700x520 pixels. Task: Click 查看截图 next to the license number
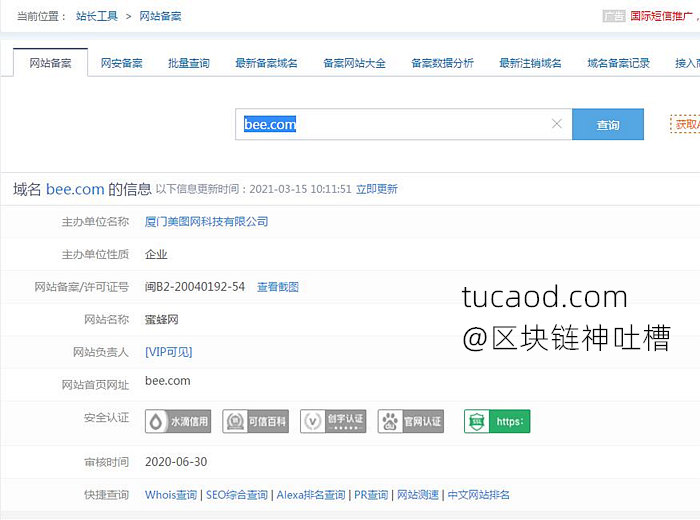[x=278, y=287]
